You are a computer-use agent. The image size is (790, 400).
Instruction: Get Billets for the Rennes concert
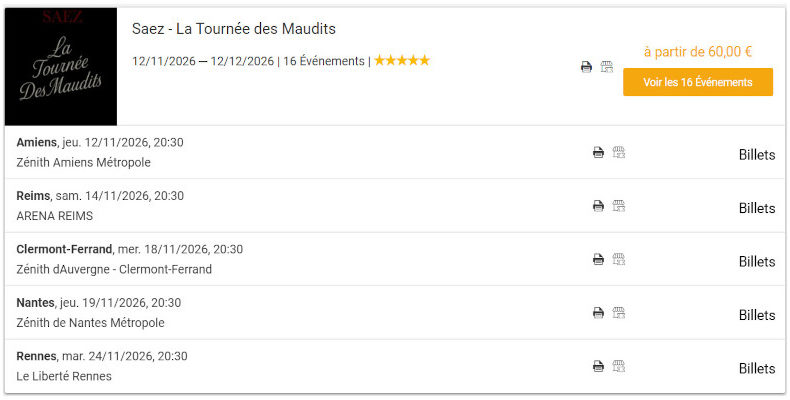756,368
